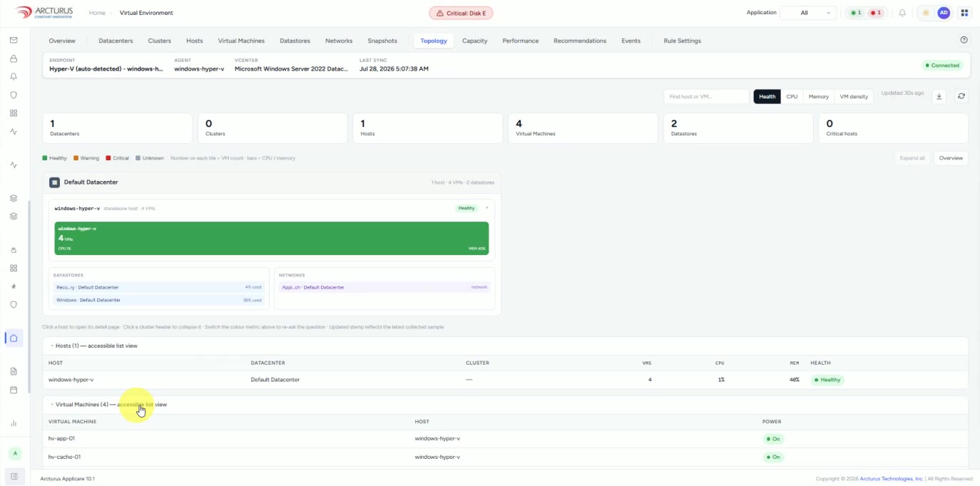Click the Arcturus logo
980x486 pixels.
coord(43,13)
